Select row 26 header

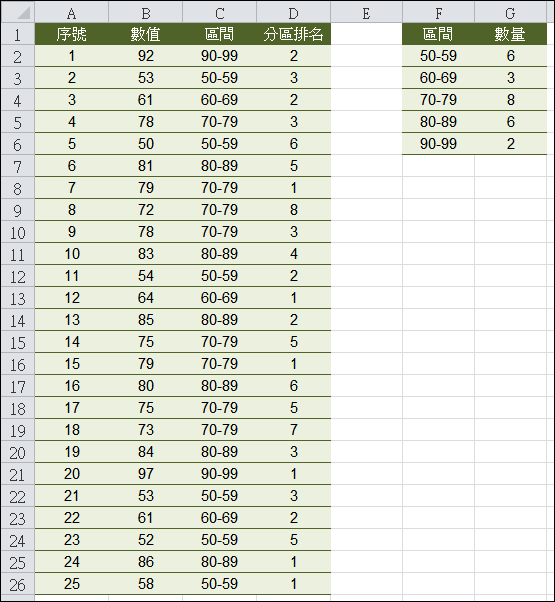pos(18,584)
